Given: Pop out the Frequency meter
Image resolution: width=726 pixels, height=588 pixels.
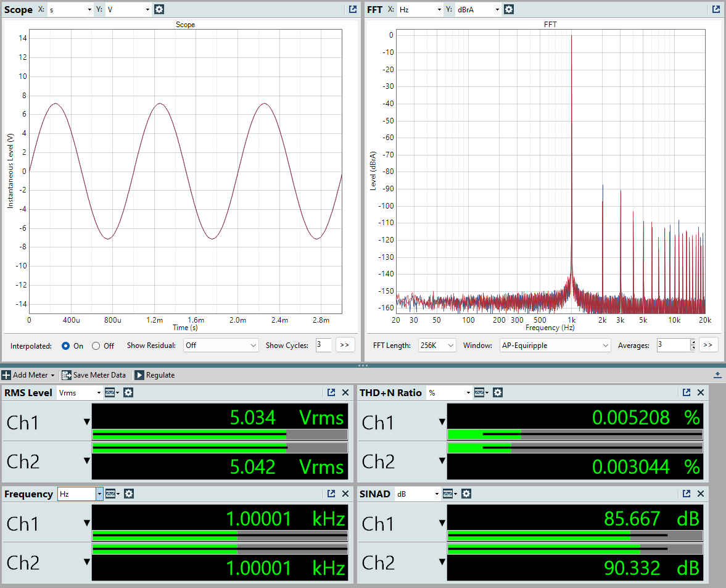Looking at the screenshot, I should (x=331, y=494).
